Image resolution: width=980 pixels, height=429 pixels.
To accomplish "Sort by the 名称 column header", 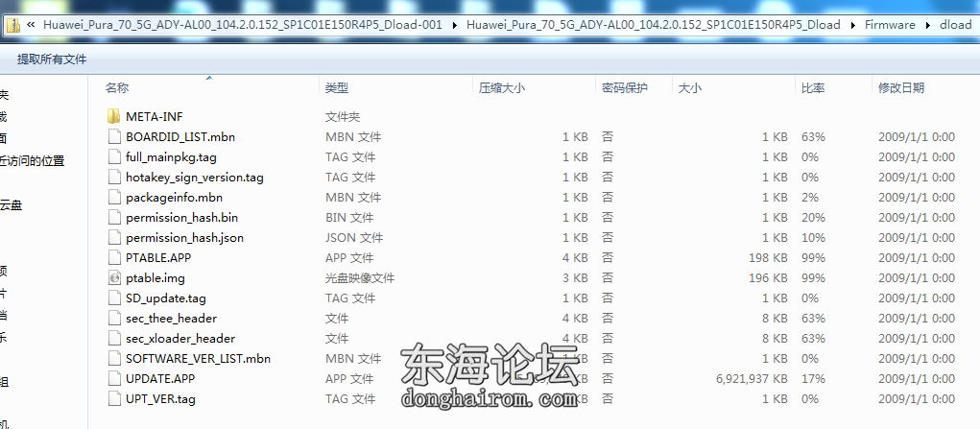I will click(117, 88).
